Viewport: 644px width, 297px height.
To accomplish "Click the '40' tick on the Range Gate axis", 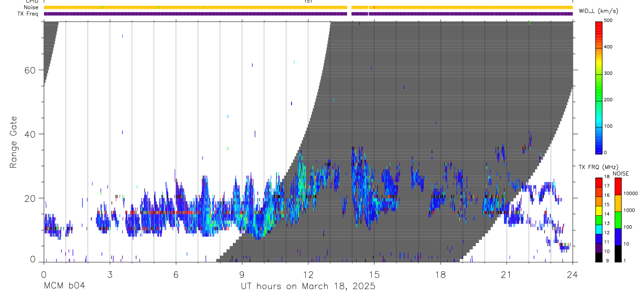I will click(x=30, y=134).
